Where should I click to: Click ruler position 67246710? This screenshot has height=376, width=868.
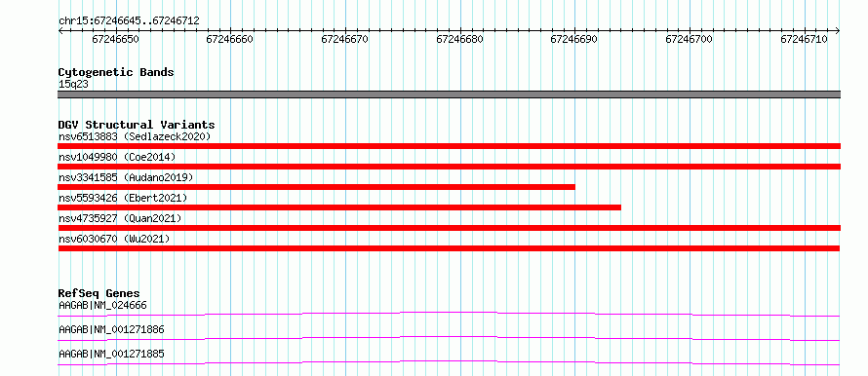(x=805, y=39)
